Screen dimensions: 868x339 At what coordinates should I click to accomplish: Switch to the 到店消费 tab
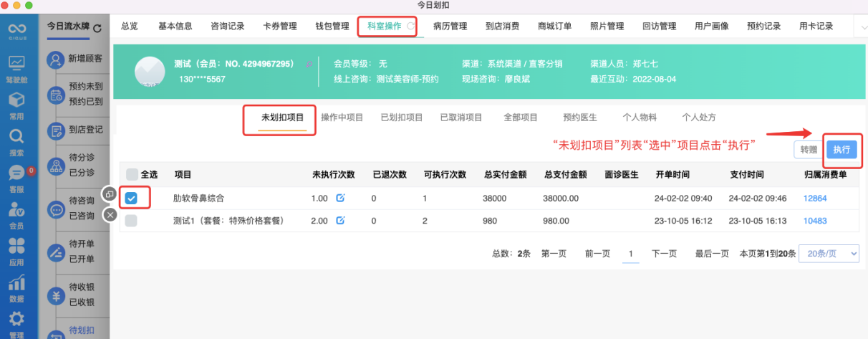(x=503, y=27)
